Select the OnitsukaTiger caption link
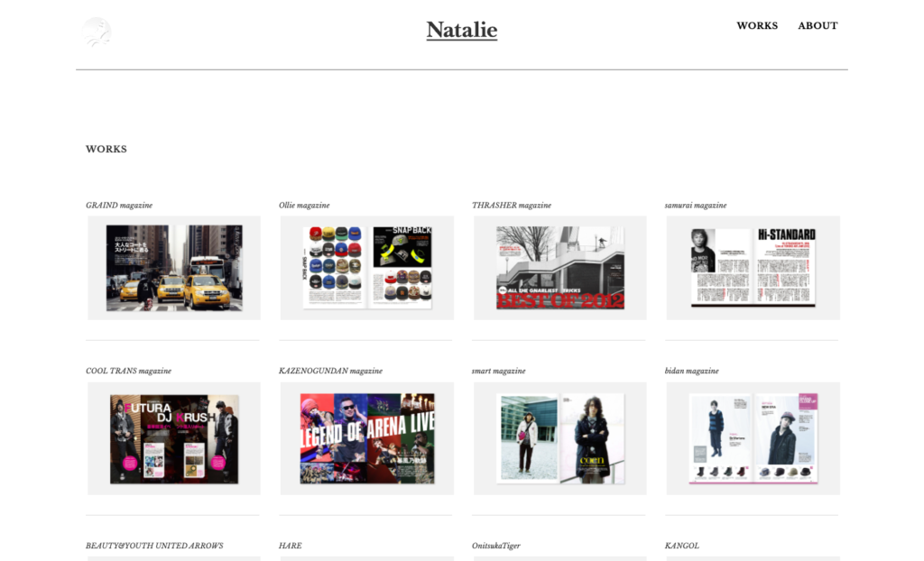The image size is (924, 561). [x=496, y=546]
